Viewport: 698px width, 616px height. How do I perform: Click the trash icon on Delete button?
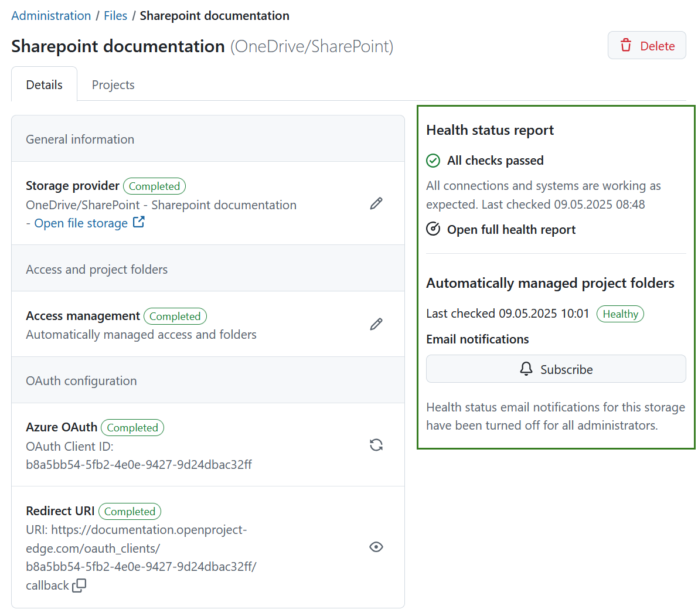626,45
